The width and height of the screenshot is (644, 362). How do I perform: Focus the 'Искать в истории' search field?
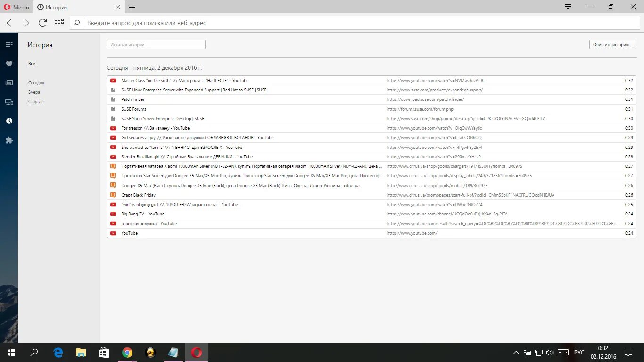point(156,44)
